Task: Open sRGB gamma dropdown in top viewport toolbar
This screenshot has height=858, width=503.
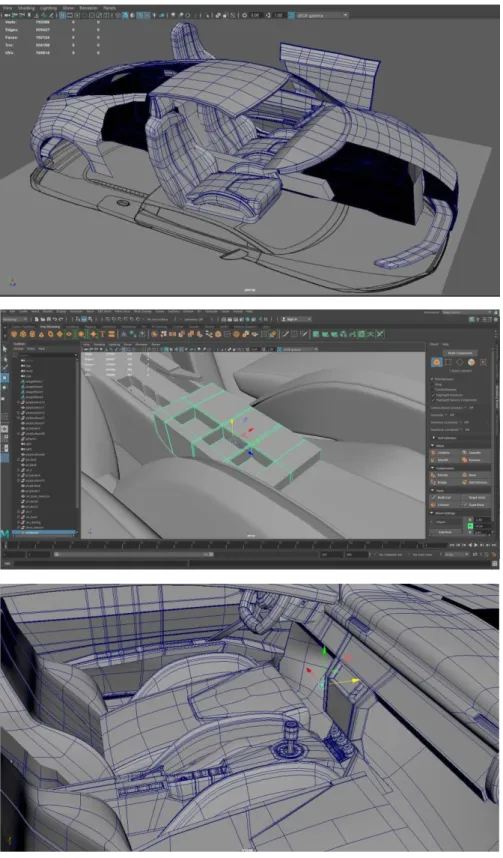Action: [322, 15]
